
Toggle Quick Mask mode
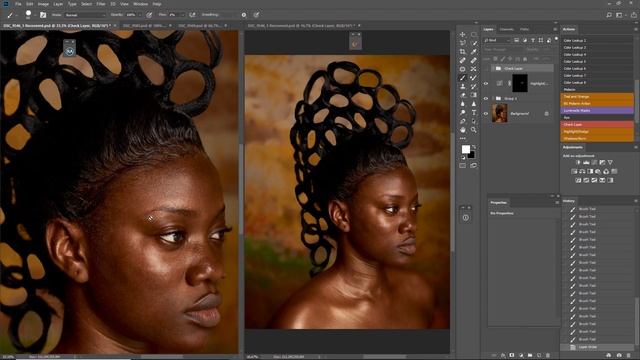coord(462,166)
